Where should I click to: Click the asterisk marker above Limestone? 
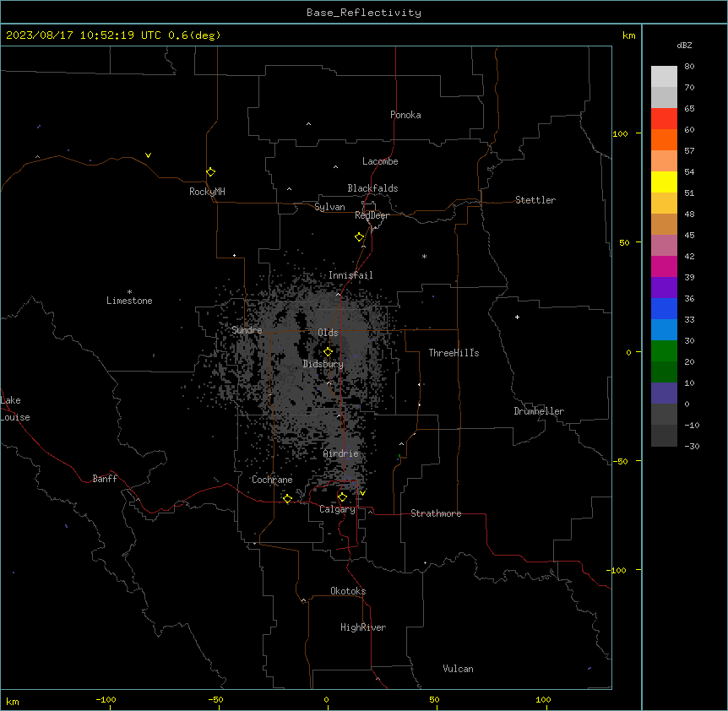point(129,291)
